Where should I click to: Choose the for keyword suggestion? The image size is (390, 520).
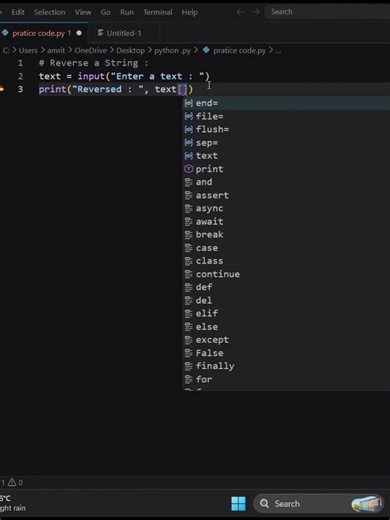(x=286, y=379)
